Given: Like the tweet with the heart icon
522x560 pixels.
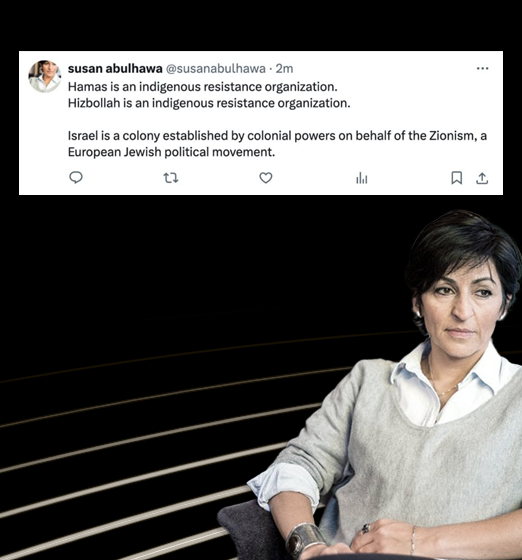Looking at the screenshot, I should point(266,178).
